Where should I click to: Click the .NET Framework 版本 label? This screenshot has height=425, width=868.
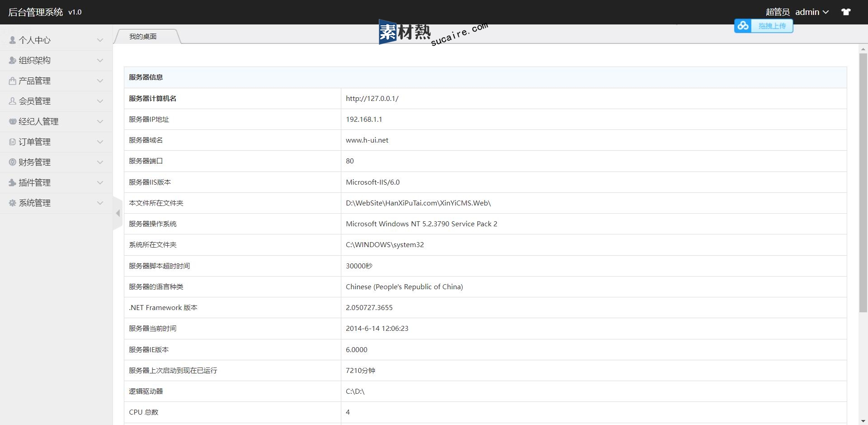(163, 308)
